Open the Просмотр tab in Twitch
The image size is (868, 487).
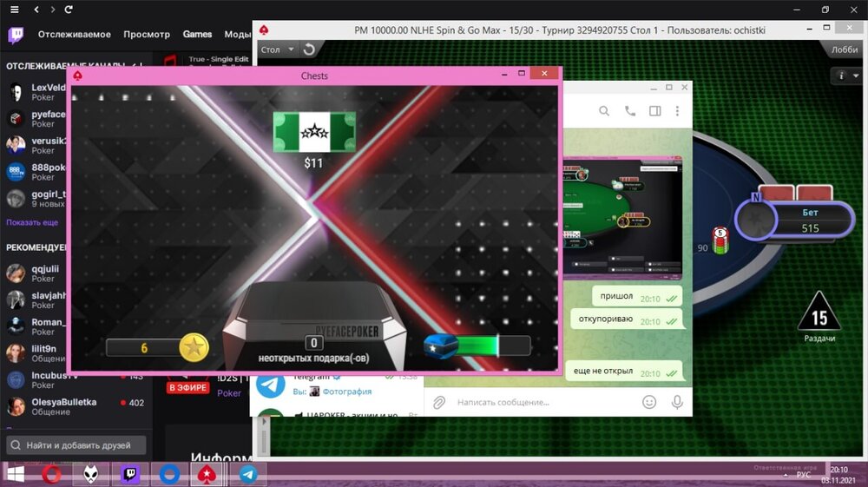147,35
